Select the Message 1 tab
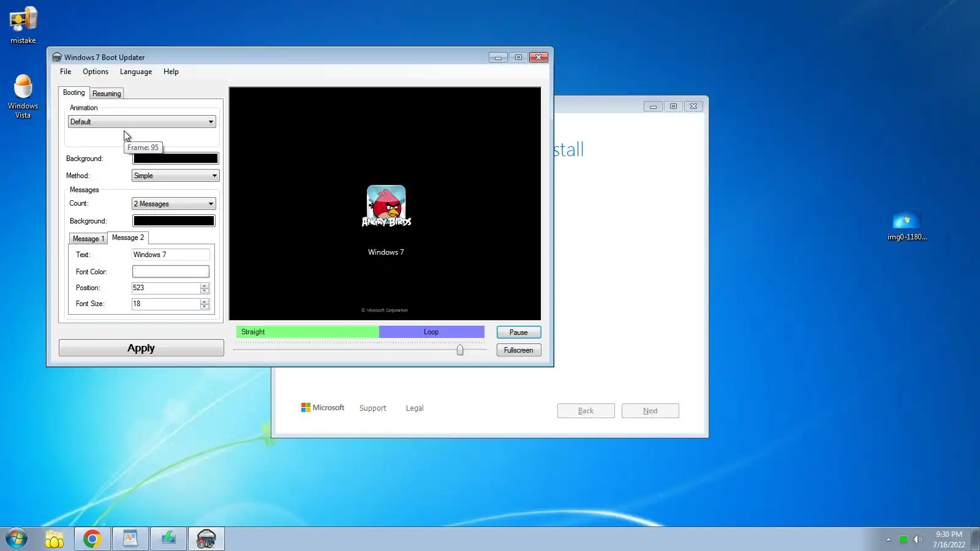The width and height of the screenshot is (980, 551). pyautogui.click(x=88, y=239)
